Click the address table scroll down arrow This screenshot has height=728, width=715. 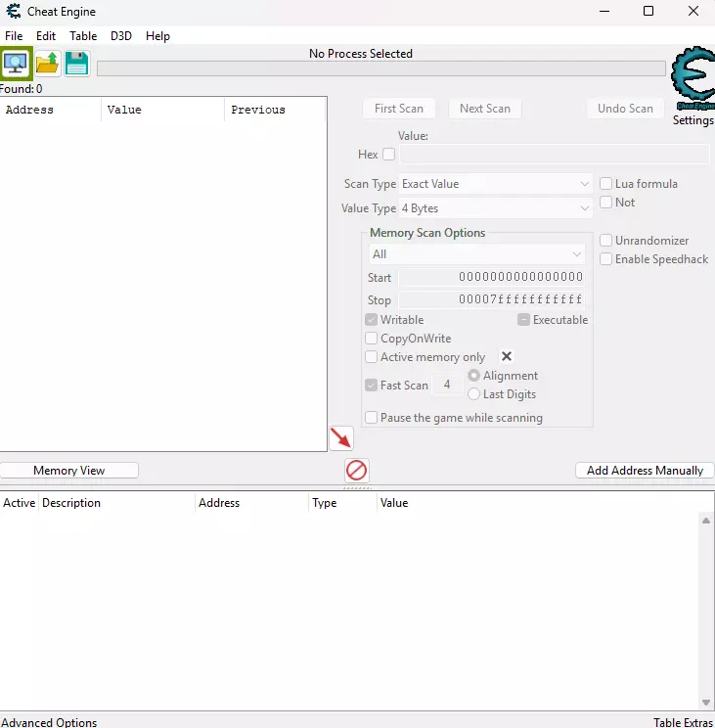706,703
